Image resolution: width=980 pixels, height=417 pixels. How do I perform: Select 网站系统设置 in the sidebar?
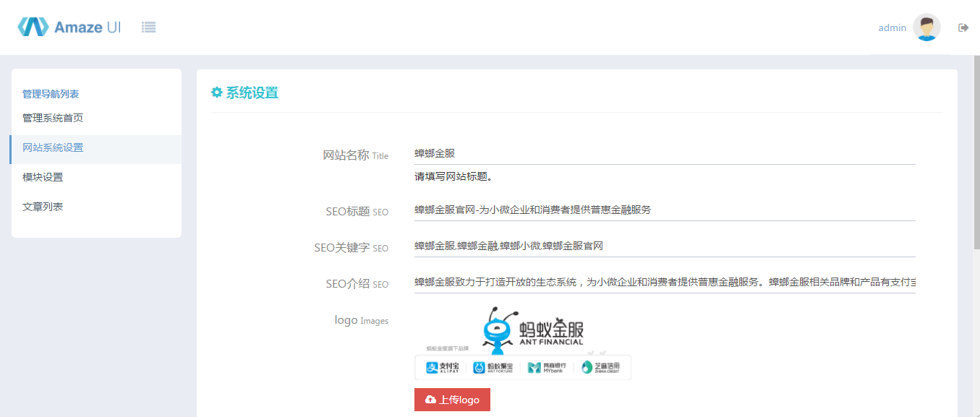(x=96, y=148)
